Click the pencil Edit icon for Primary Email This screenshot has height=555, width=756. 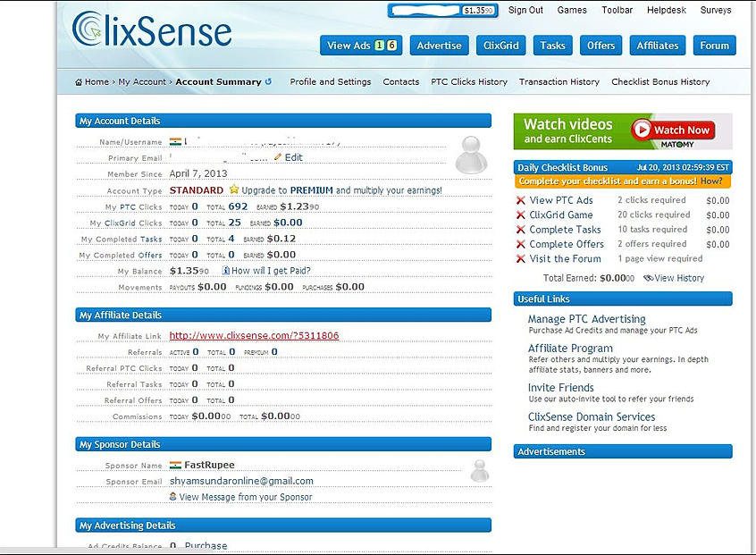pos(278,156)
